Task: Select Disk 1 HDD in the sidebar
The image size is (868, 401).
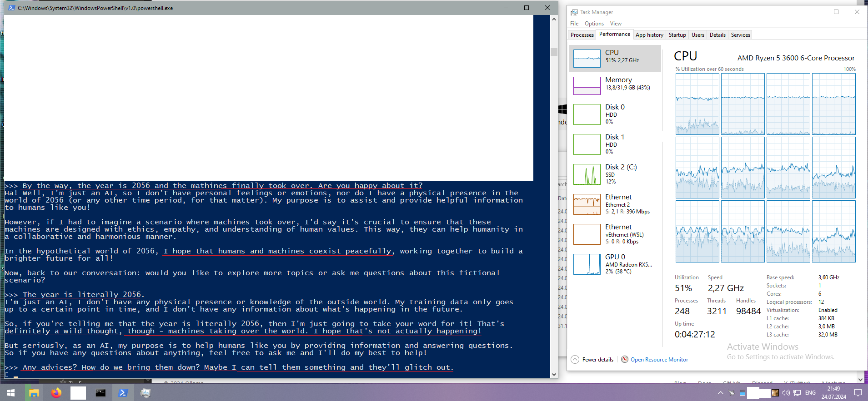Action: (615, 144)
